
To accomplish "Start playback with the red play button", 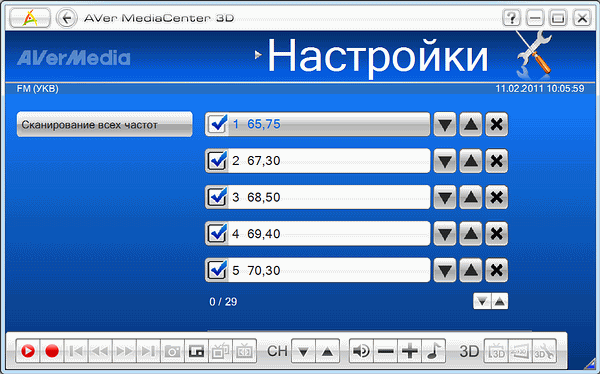I will pyautogui.click(x=28, y=351).
